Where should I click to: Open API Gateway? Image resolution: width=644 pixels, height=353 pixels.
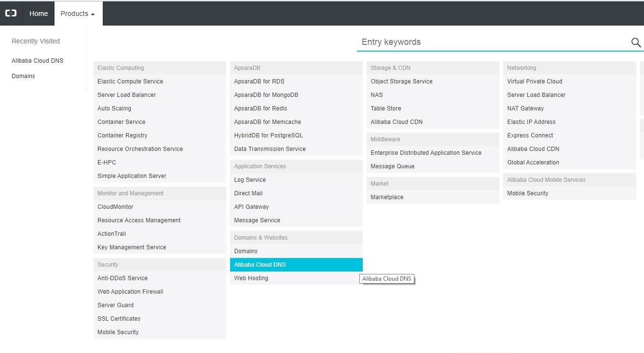(296, 207)
